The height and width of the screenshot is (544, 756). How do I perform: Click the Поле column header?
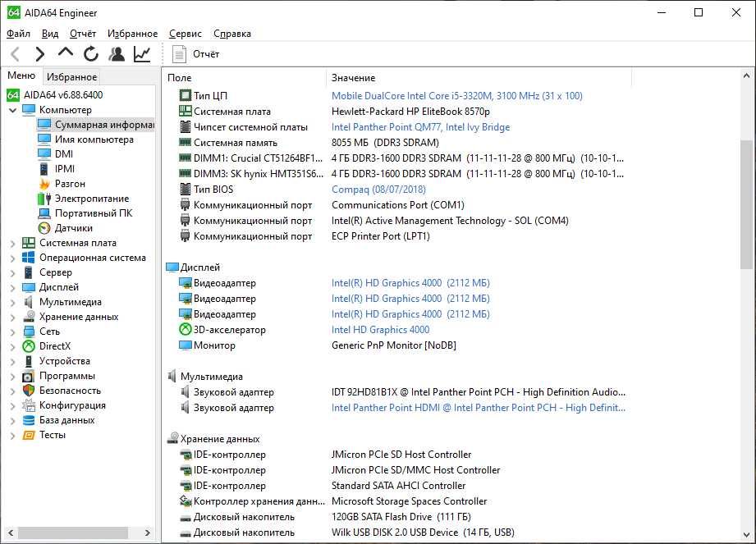tap(244, 78)
